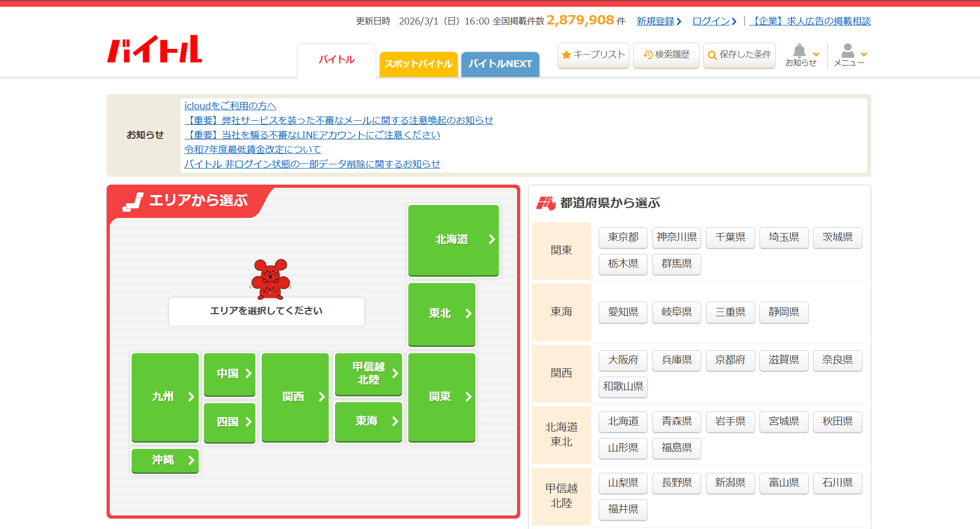Choose 沖縄 area tile
Screen dimensions: 980x529
[x=165, y=460]
